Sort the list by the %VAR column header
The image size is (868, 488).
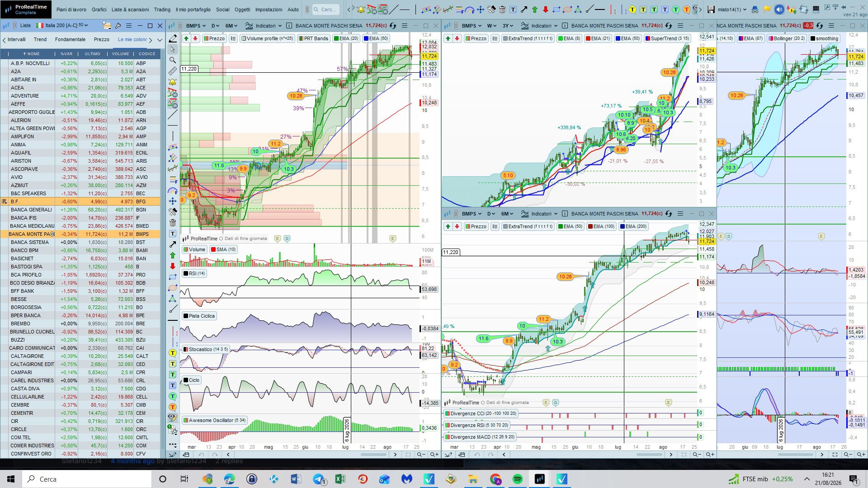(x=66, y=54)
